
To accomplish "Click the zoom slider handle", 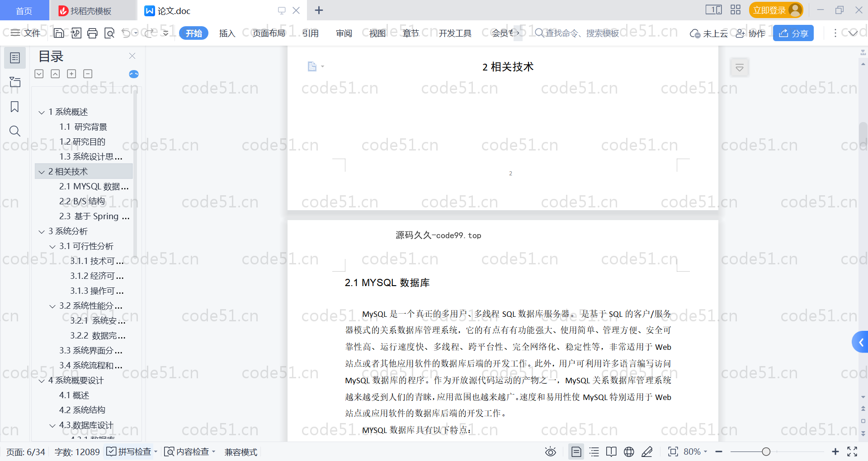I will pos(766,452).
